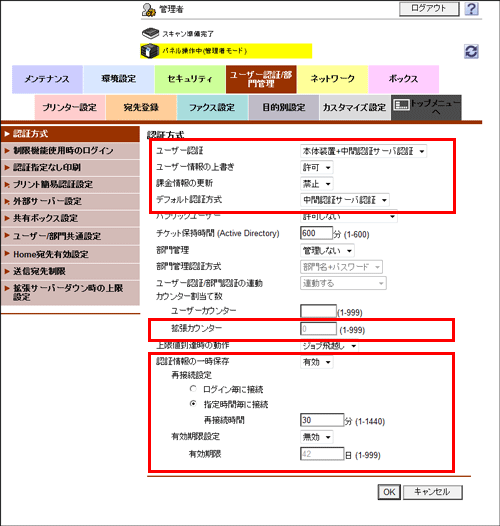The image size is (500, 526).
Task: Switch to the セキュリティ tab
Action: click(190, 79)
